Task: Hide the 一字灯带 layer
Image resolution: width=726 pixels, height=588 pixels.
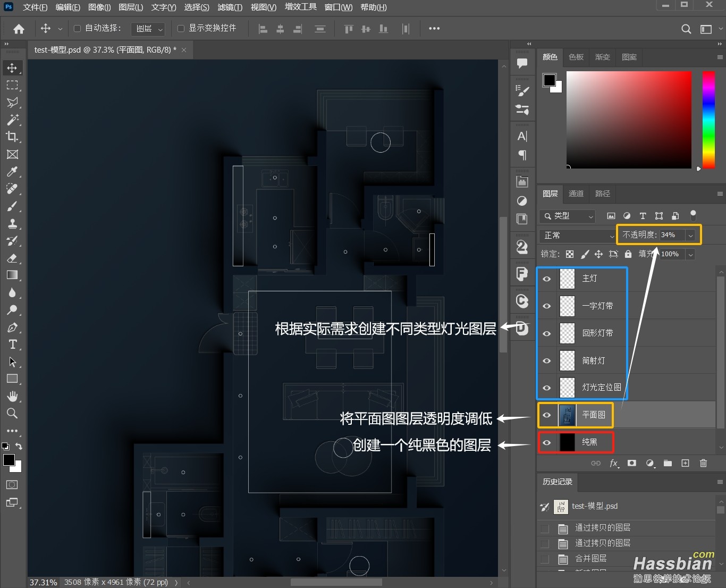Action: pyautogui.click(x=546, y=306)
